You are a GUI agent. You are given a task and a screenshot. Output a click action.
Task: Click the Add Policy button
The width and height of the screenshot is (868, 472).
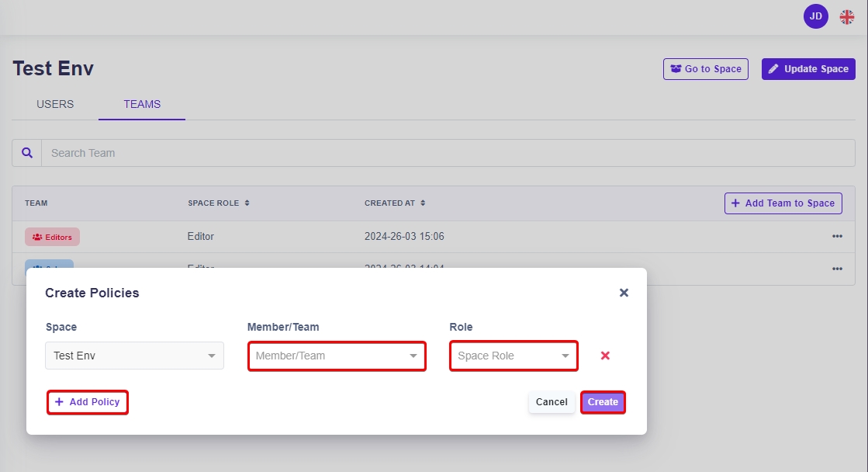pyautogui.click(x=88, y=402)
